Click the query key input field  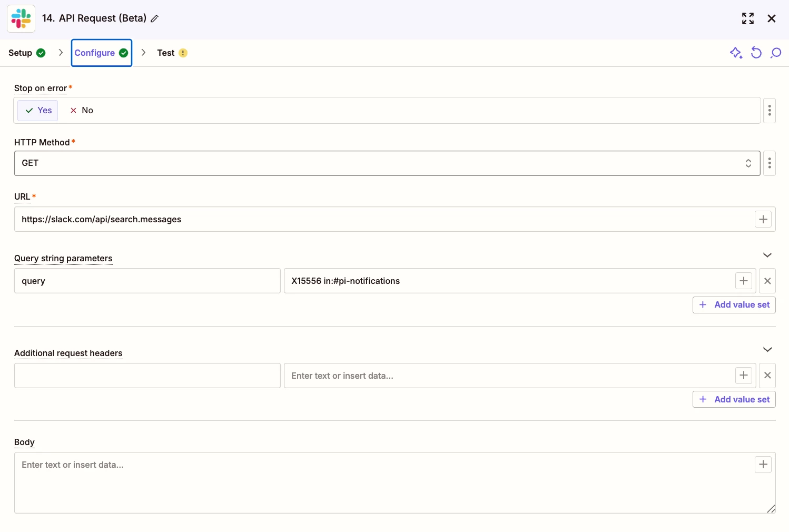point(147,281)
